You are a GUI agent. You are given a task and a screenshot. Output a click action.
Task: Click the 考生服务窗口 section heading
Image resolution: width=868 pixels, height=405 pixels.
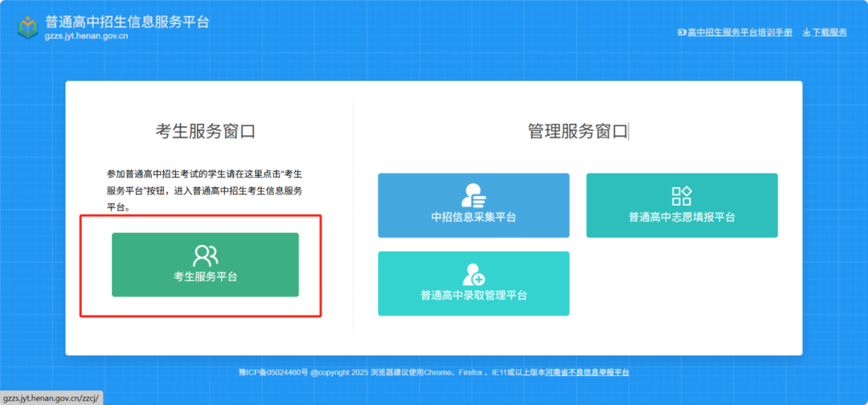(205, 132)
